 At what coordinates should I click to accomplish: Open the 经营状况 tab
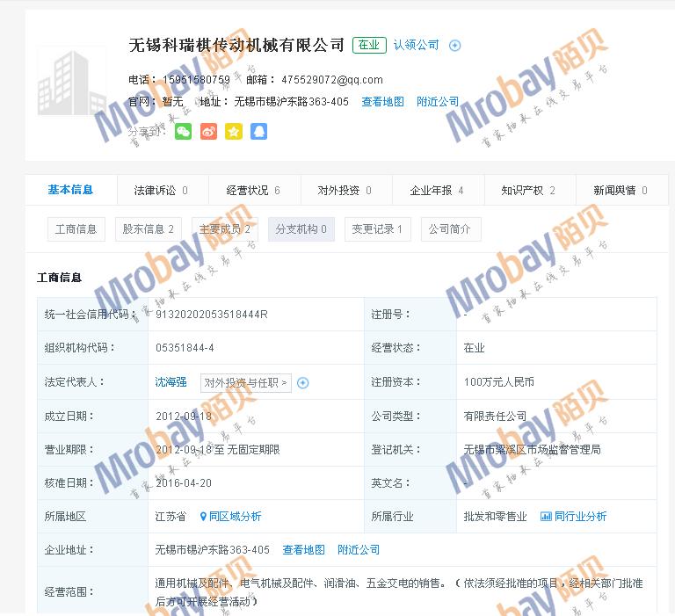(252, 190)
